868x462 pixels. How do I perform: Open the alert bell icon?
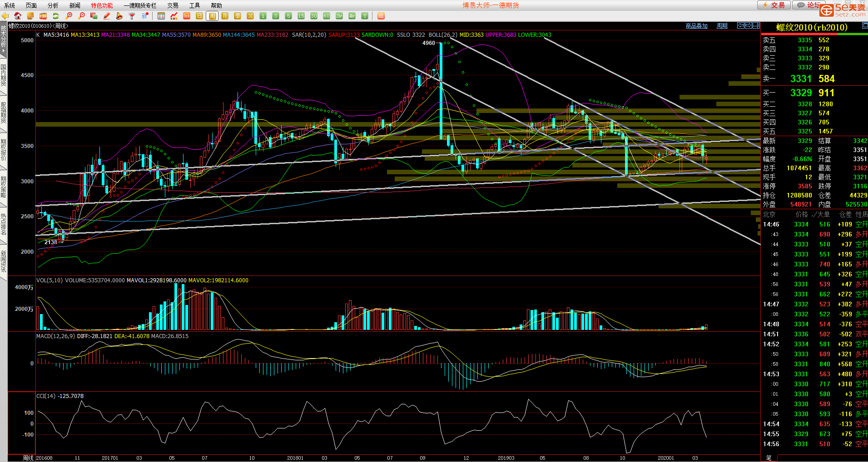click(x=119, y=16)
